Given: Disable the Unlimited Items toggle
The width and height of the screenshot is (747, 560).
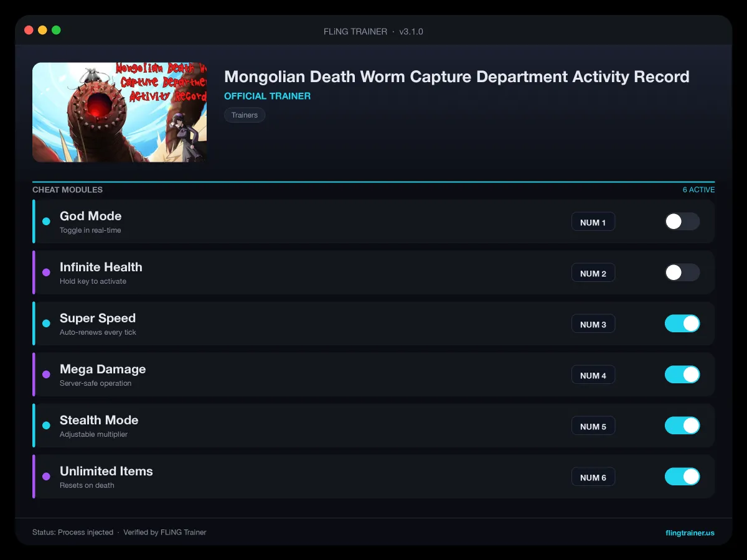Looking at the screenshot, I should (682, 477).
